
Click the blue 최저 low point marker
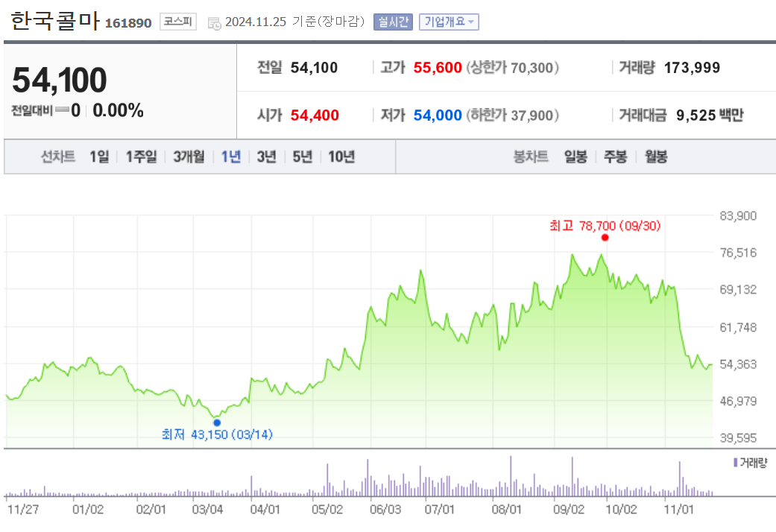click(x=217, y=422)
